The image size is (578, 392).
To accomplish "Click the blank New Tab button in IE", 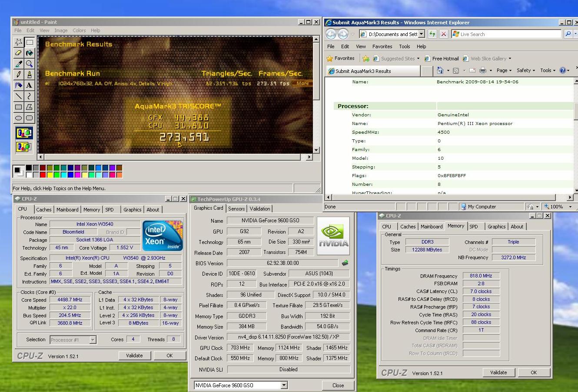I will pos(427,71).
